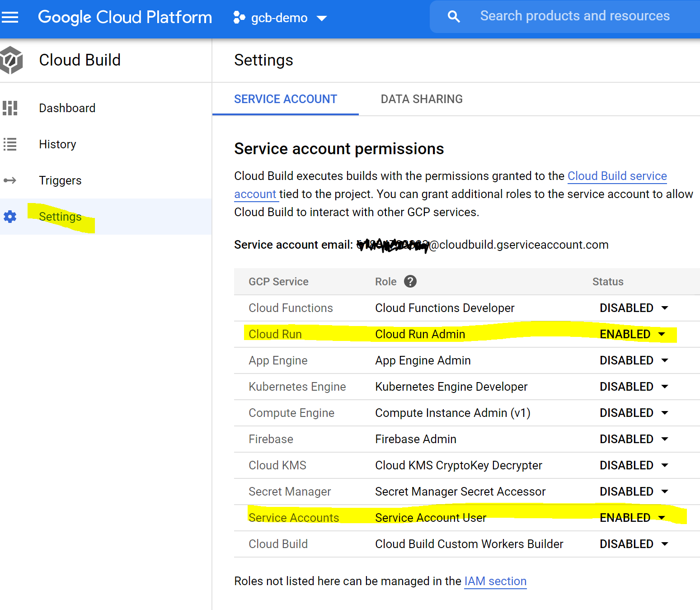The image size is (700, 610).
Task: Click the Cloud Build product logo icon
Action: pos(11,60)
